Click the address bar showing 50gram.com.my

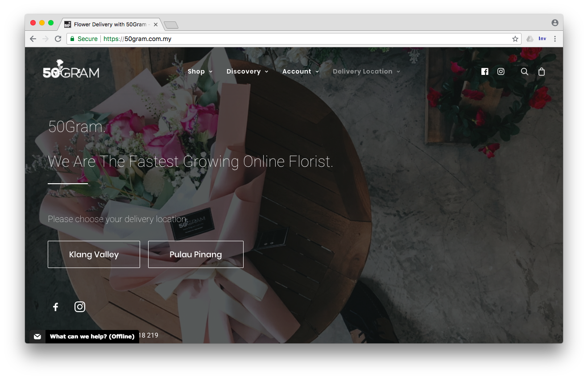coord(294,39)
